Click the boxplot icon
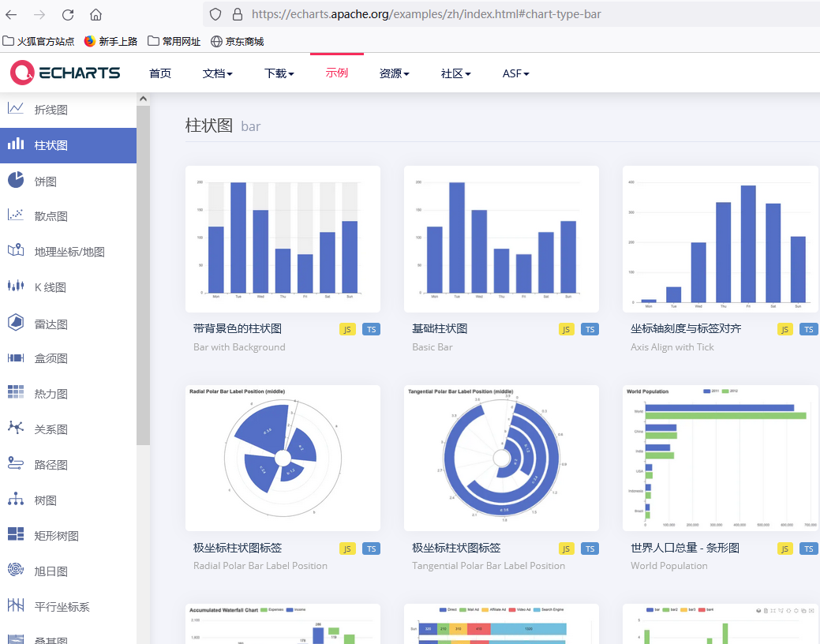This screenshot has width=820, height=644. 16,358
